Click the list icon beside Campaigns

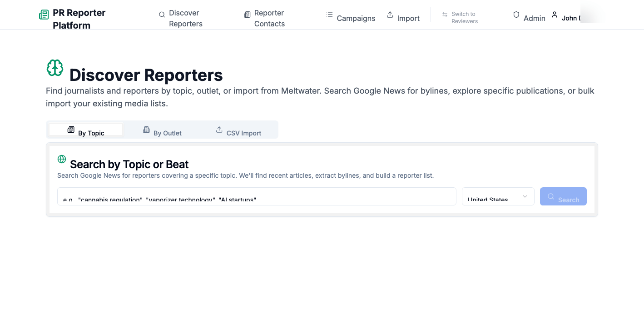pos(329,14)
